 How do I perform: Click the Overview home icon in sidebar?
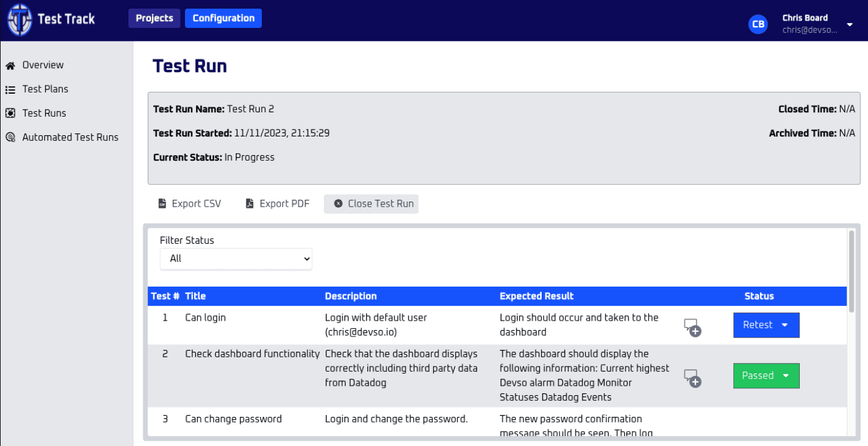click(x=10, y=65)
